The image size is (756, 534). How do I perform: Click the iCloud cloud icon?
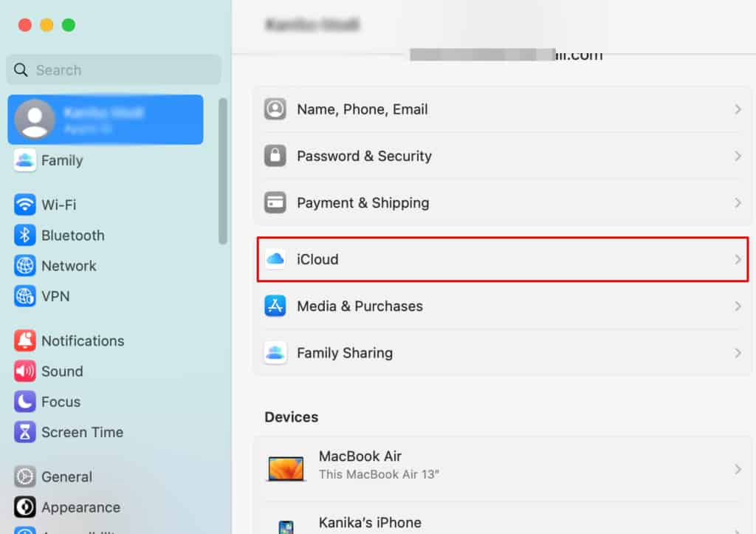click(275, 259)
